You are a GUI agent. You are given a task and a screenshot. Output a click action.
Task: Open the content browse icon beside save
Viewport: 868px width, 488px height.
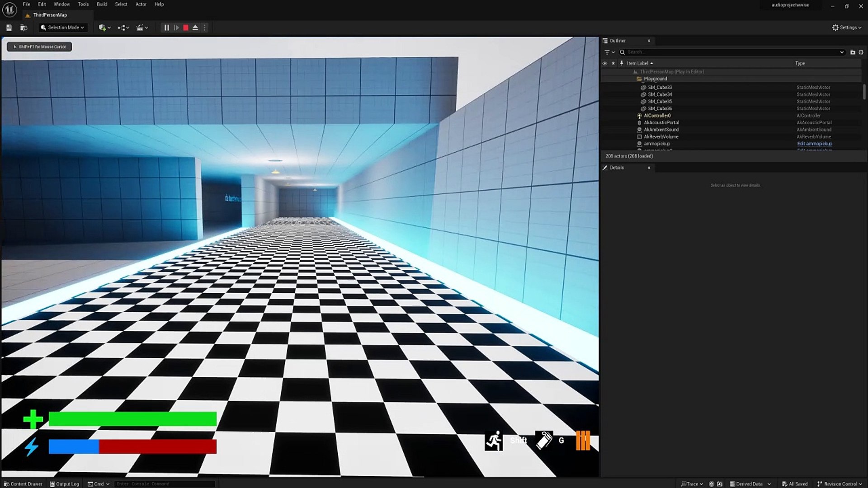tap(24, 28)
